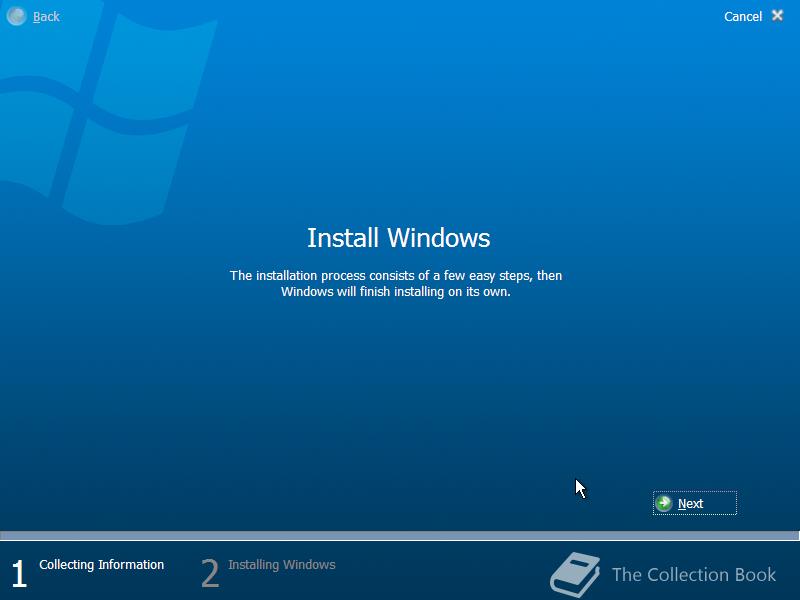Select the Collecting Information step label
The width and height of the screenshot is (800, 600).
pos(102,565)
